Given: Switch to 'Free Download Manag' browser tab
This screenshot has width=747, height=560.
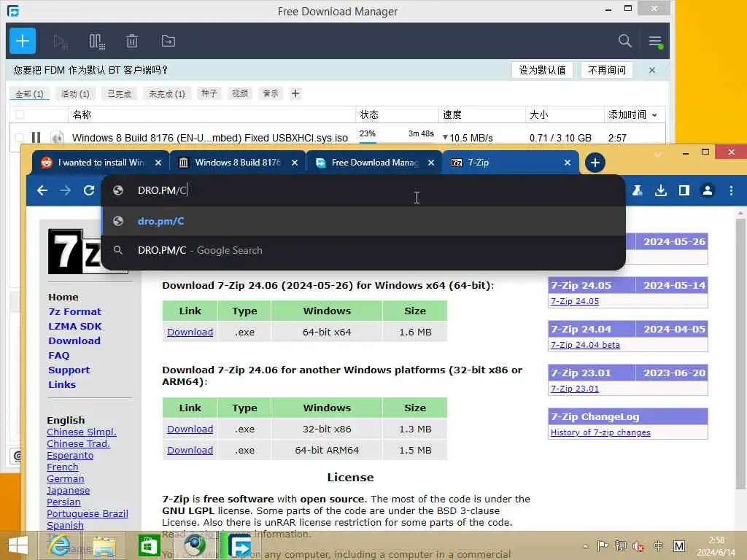Looking at the screenshot, I should pyautogui.click(x=373, y=163).
